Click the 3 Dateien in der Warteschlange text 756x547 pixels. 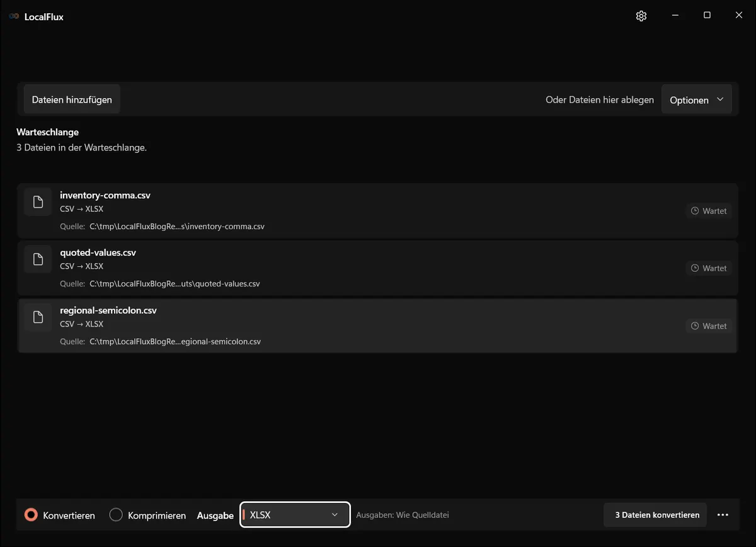pyautogui.click(x=82, y=148)
